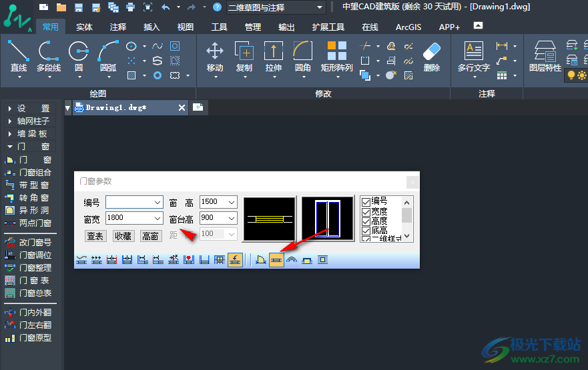Open Layer Properties (图层特性)
588x370 pixels.
click(x=545, y=57)
